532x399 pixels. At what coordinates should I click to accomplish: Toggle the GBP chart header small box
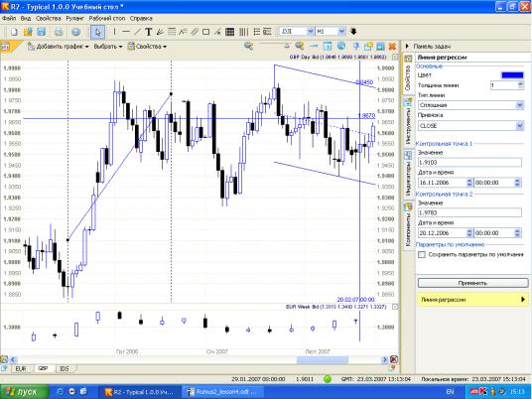click(395, 57)
